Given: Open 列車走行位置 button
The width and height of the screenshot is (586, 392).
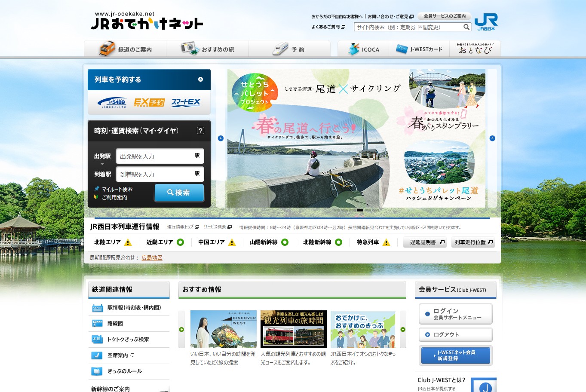Looking at the screenshot, I should click(473, 242).
